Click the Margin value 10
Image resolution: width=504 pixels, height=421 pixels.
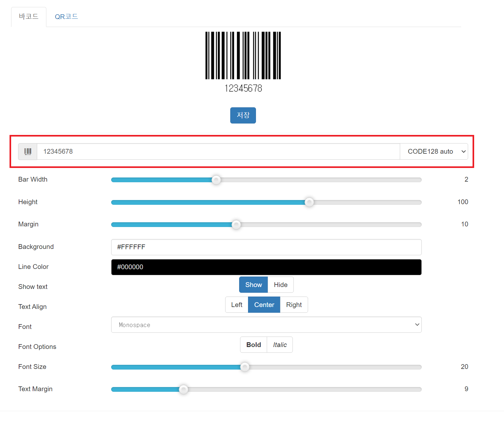click(465, 224)
